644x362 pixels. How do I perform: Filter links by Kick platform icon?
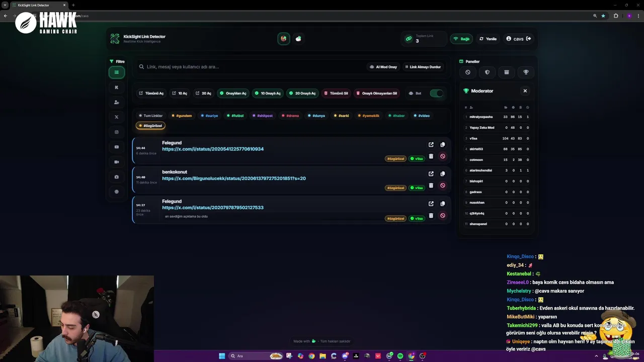coord(116,87)
